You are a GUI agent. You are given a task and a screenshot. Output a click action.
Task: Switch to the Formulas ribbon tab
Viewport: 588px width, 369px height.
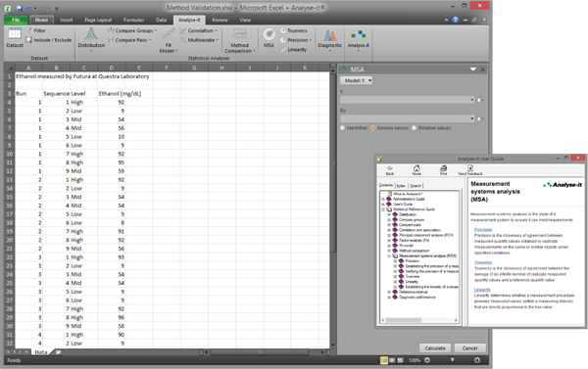[133, 20]
